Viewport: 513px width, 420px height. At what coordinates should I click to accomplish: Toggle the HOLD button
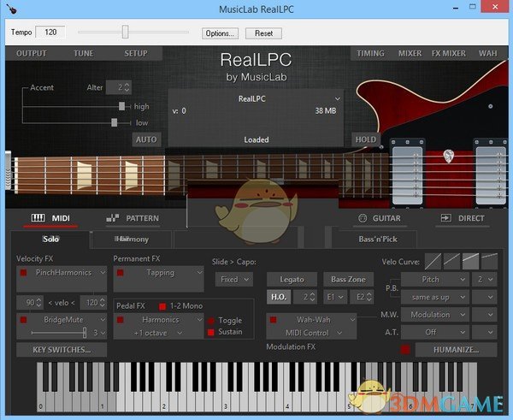click(x=366, y=139)
